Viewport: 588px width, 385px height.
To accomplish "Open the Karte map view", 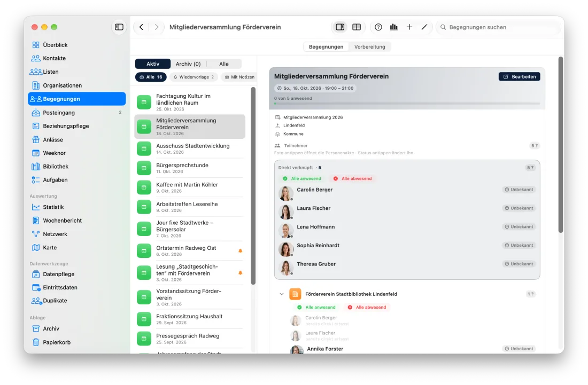I will (50, 248).
